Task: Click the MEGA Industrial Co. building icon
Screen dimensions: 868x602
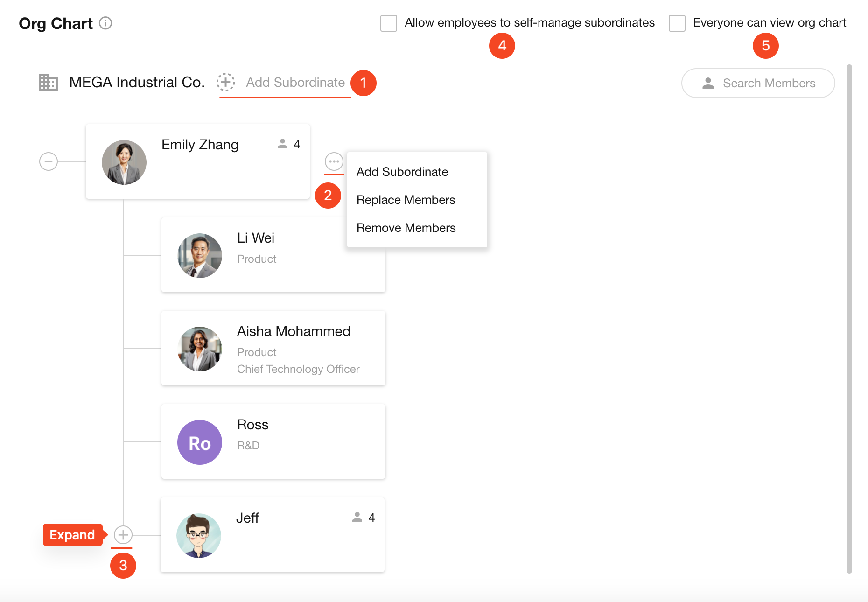Action: pos(49,82)
